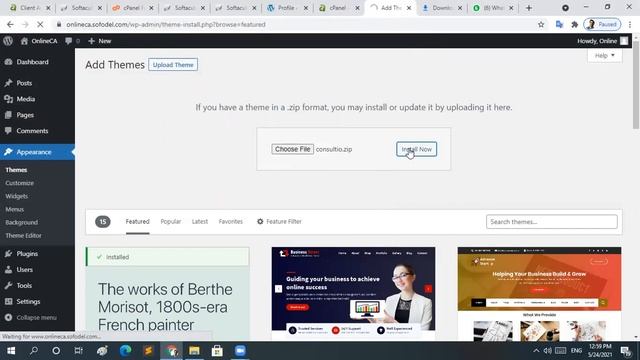Visit the OnlineCA site home link
Image resolution: width=640 pixels, height=360 pixels.
tap(39, 41)
